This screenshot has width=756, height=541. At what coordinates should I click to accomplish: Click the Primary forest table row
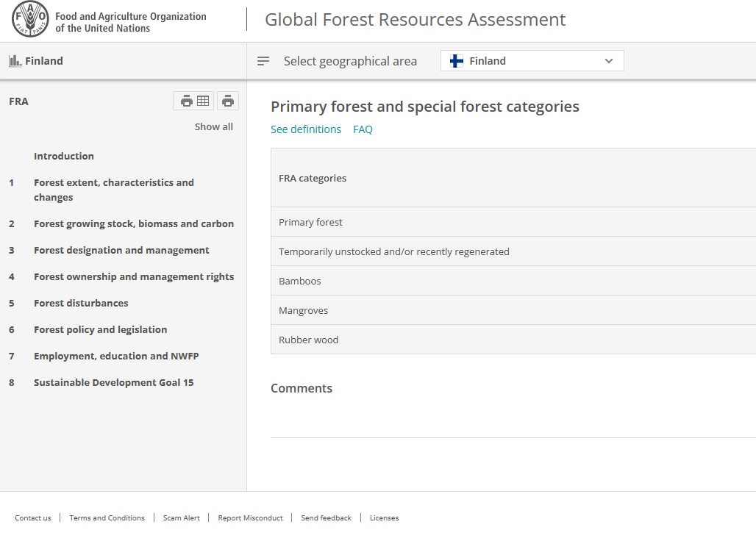[x=311, y=222]
